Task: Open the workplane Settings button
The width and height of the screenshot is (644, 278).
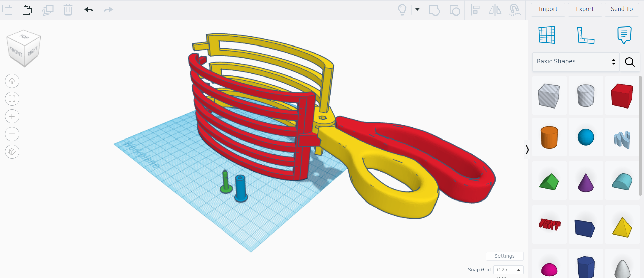Action: [x=505, y=256]
